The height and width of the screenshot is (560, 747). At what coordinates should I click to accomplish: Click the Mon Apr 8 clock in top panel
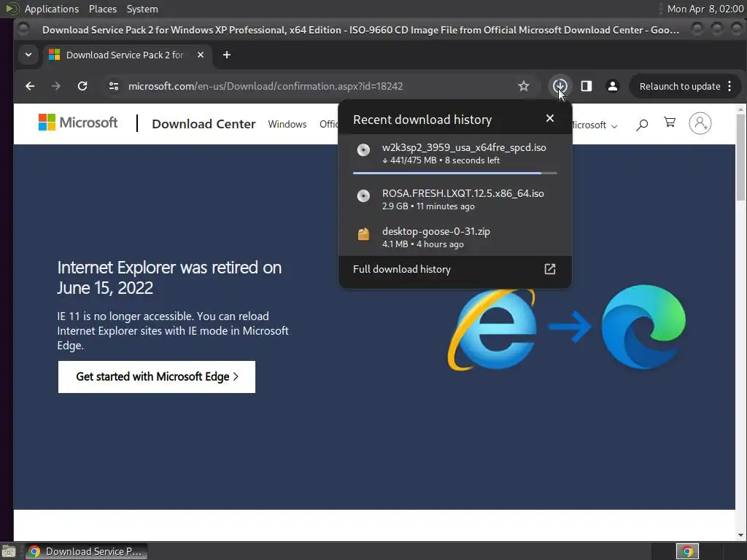(x=705, y=9)
